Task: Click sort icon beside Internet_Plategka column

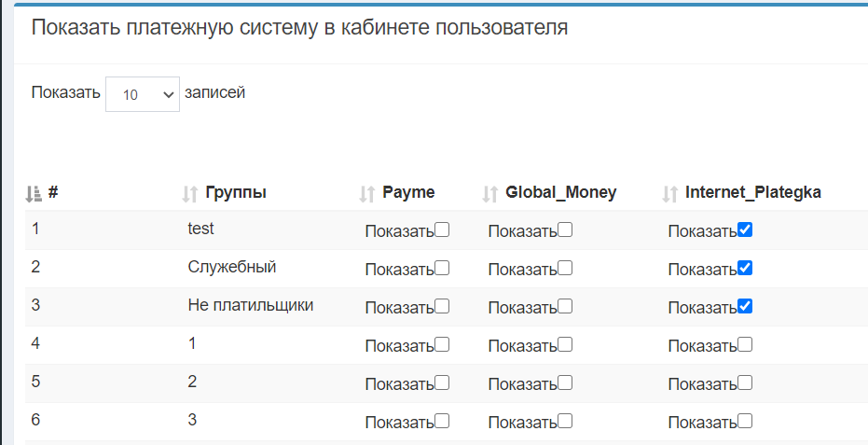Action: tap(670, 193)
